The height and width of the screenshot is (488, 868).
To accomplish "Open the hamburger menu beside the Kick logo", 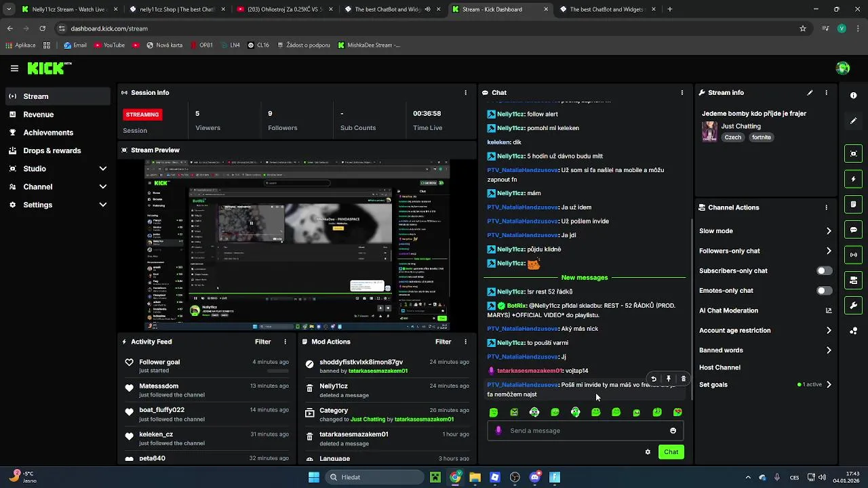I will pos(14,68).
